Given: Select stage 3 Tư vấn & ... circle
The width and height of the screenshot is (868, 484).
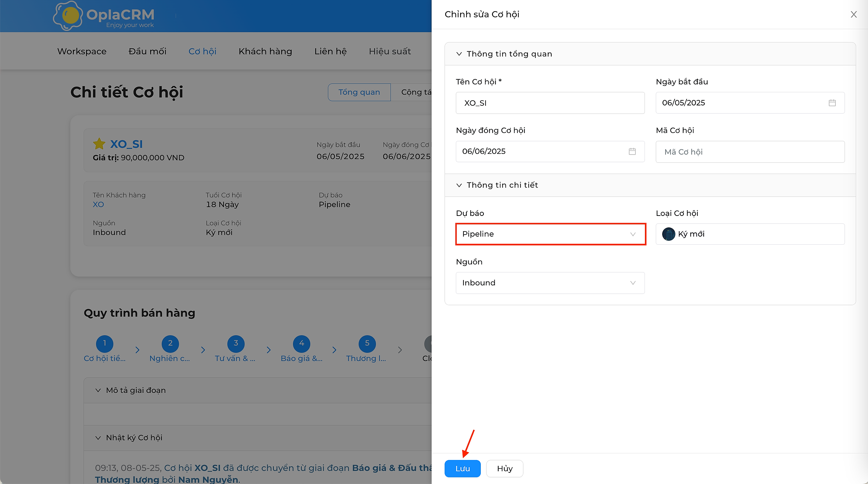Looking at the screenshot, I should tap(236, 343).
